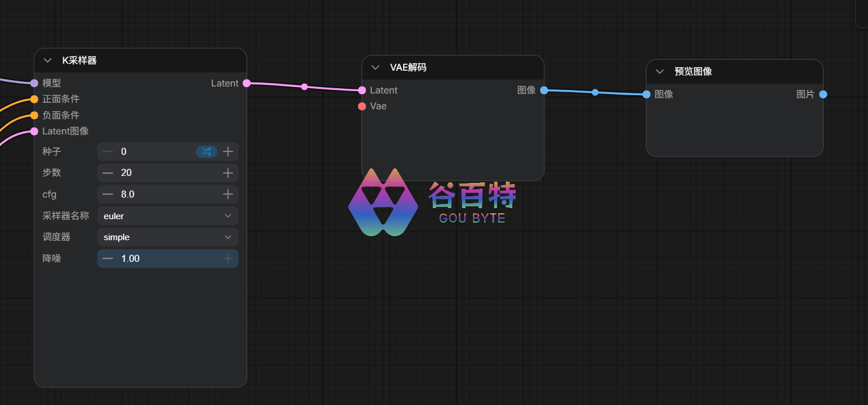Toggle seed randomize shuffle icon

[x=207, y=151]
